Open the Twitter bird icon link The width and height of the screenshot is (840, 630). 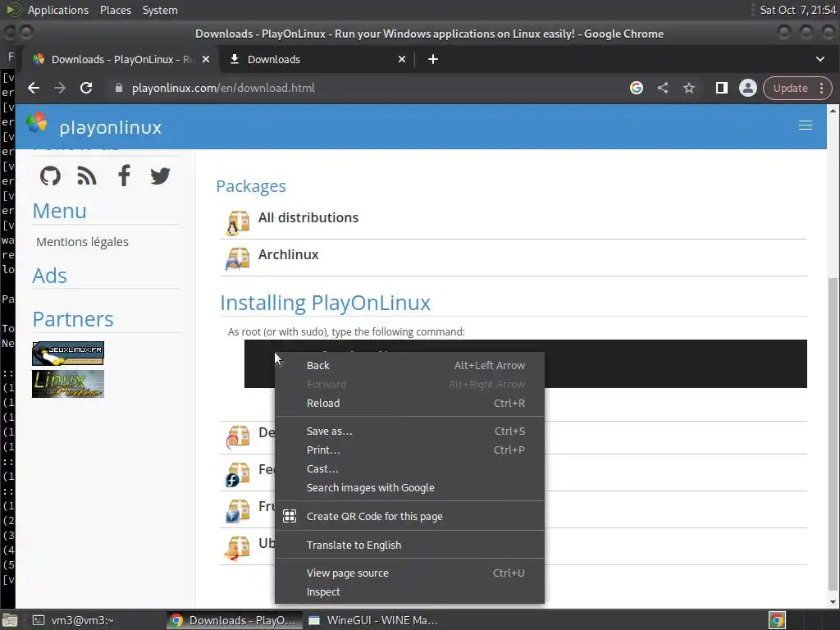(x=160, y=176)
